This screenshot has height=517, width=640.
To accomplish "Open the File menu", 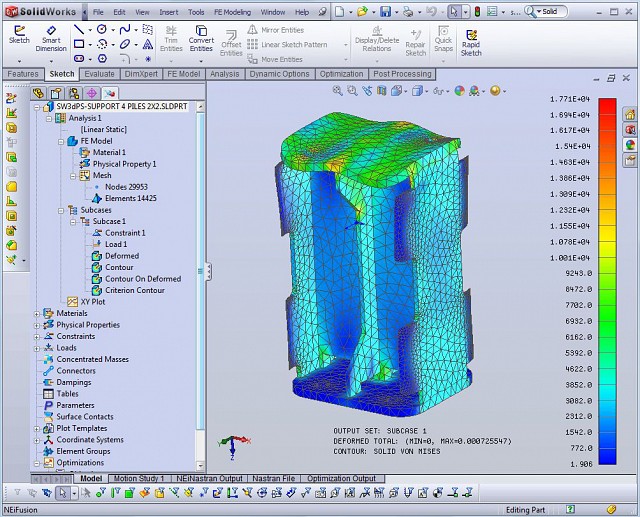I will 98,12.
